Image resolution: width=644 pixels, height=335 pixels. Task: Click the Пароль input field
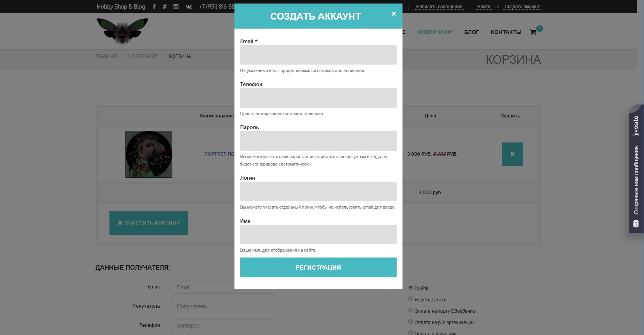coord(318,141)
